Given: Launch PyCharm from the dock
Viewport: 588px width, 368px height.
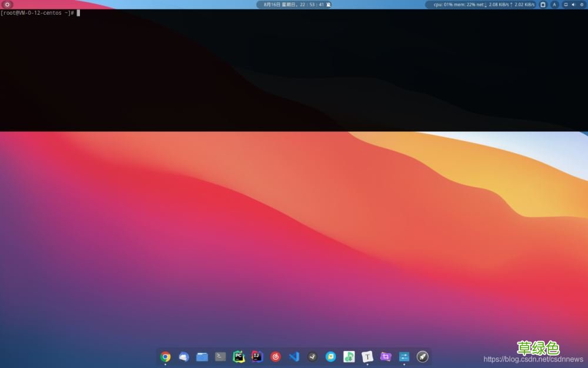Looking at the screenshot, I should point(239,356).
